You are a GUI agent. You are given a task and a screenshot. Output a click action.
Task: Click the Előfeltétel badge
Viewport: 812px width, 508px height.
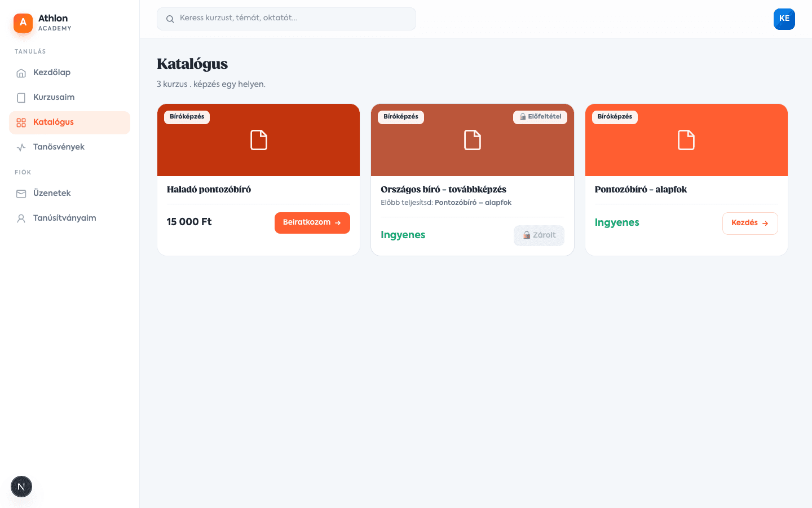point(540,117)
